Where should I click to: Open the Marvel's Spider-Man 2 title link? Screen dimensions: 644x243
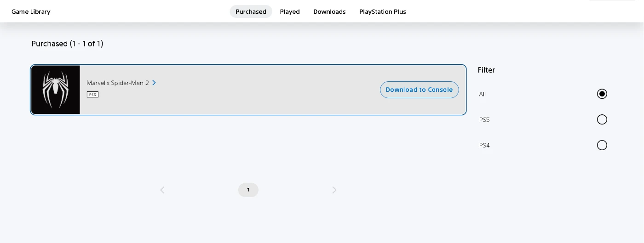[118, 83]
